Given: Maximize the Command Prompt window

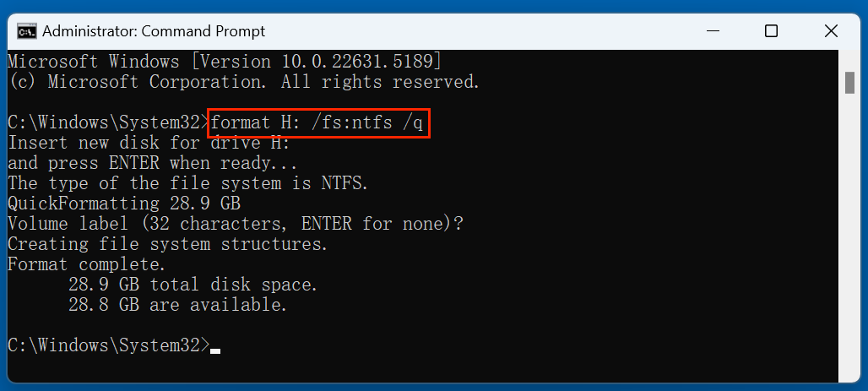Looking at the screenshot, I should [771, 31].
